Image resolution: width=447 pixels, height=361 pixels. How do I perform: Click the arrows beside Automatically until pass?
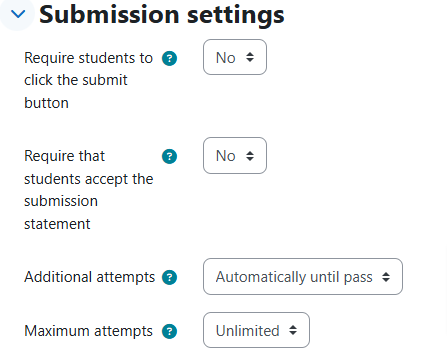[386, 277]
